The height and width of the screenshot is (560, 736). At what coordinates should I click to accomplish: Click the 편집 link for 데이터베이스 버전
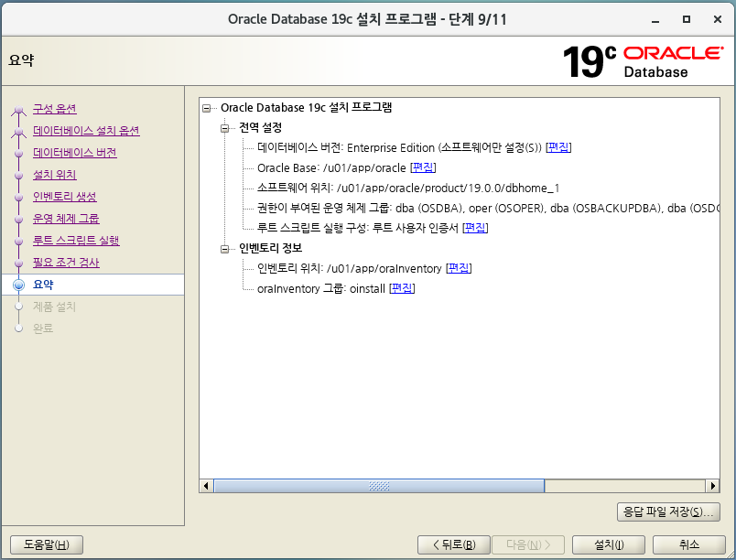(x=558, y=147)
